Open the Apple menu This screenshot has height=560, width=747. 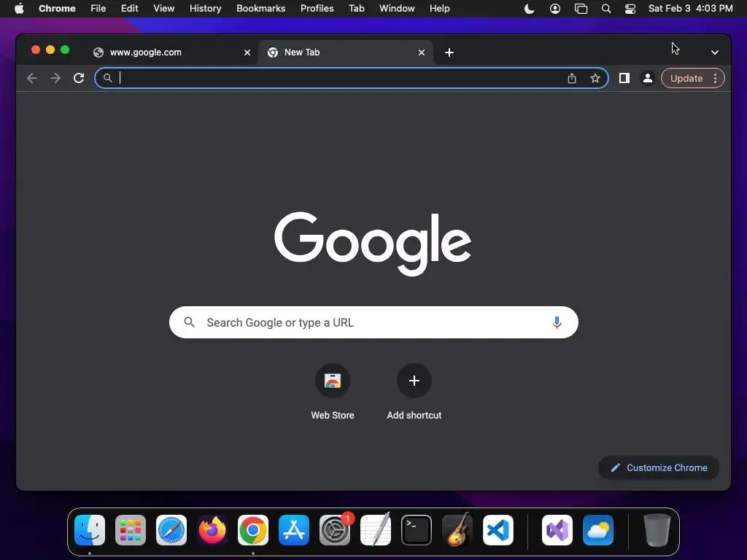pos(19,9)
